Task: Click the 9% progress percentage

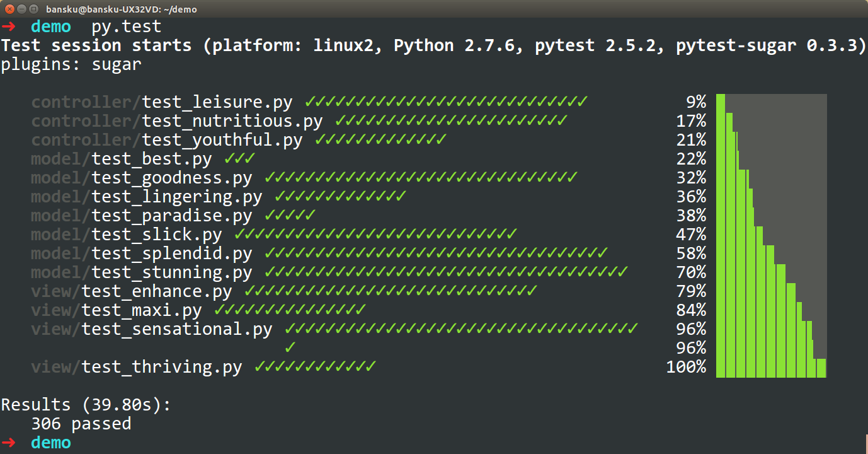Action: click(x=696, y=102)
